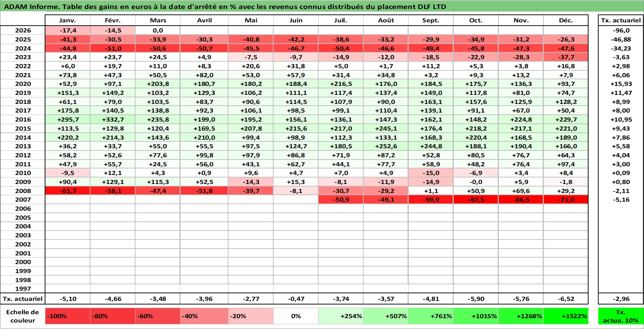Image resolution: width=644 pixels, height=329 pixels.
Task: Click the -100% red color scale cell
Action: [x=68, y=316]
